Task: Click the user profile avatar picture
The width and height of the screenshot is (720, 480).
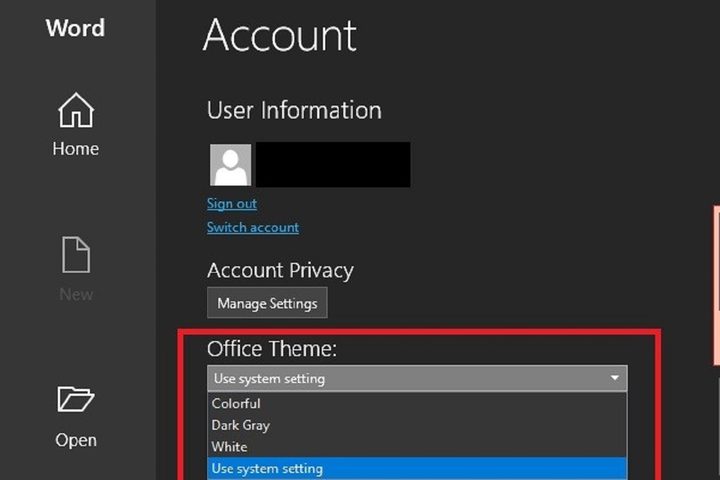Action: pyautogui.click(x=231, y=165)
